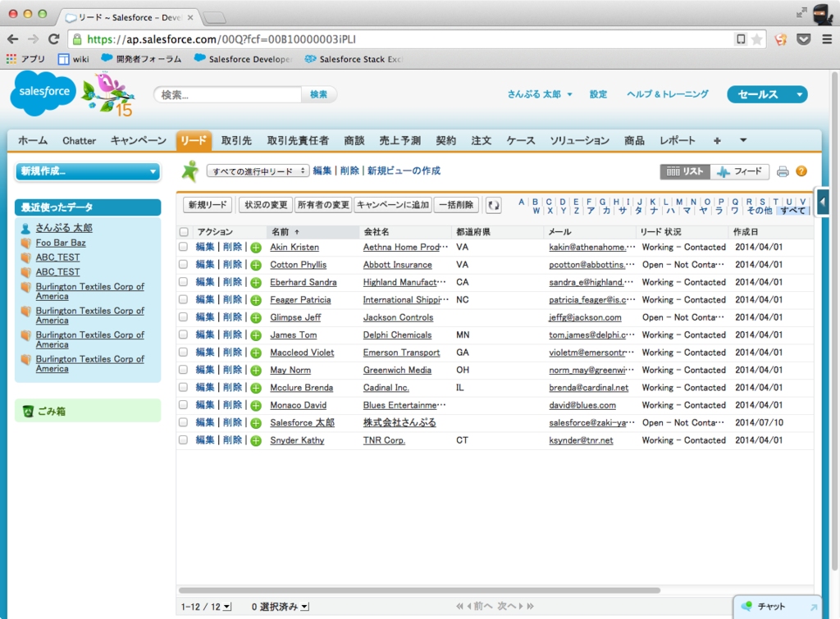
Task: Open the レポート tab
Action: [x=677, y=141]
